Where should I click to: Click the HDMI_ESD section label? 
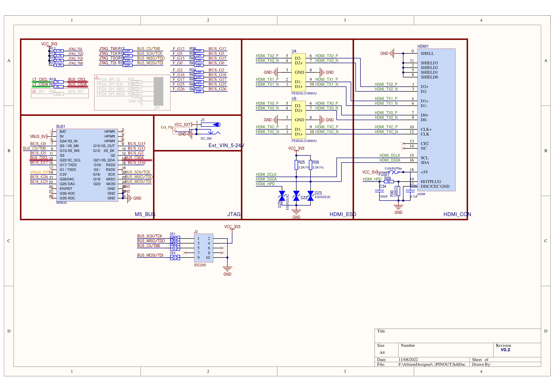343,214
